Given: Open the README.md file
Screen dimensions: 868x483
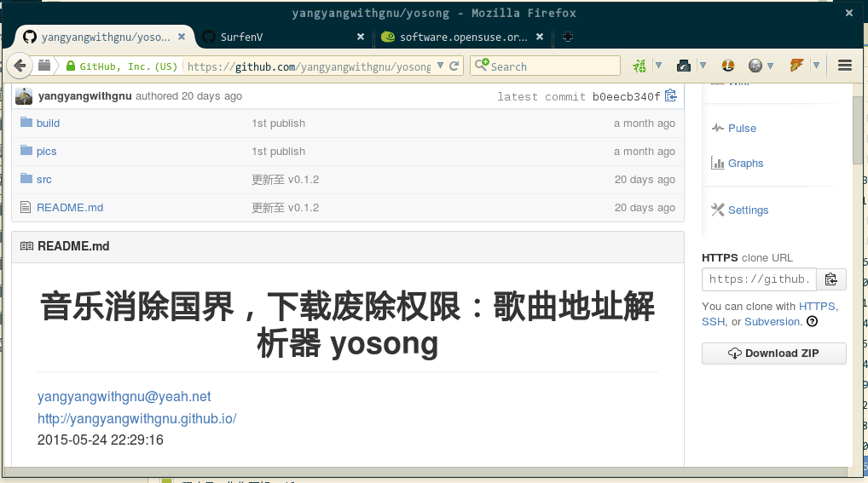Looking at the screenshot, I should (70, 208).
